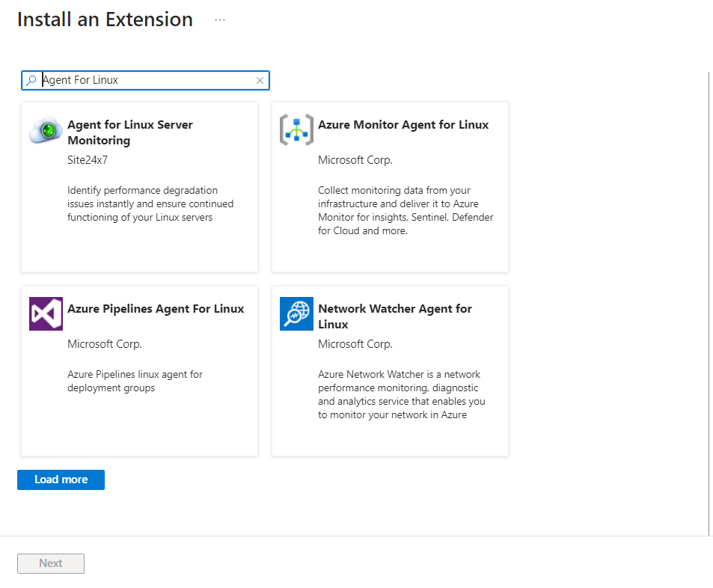The height and width of the screenshot is (588, 713).
Task: Clear the search box with X
Action: coord(260,81)
